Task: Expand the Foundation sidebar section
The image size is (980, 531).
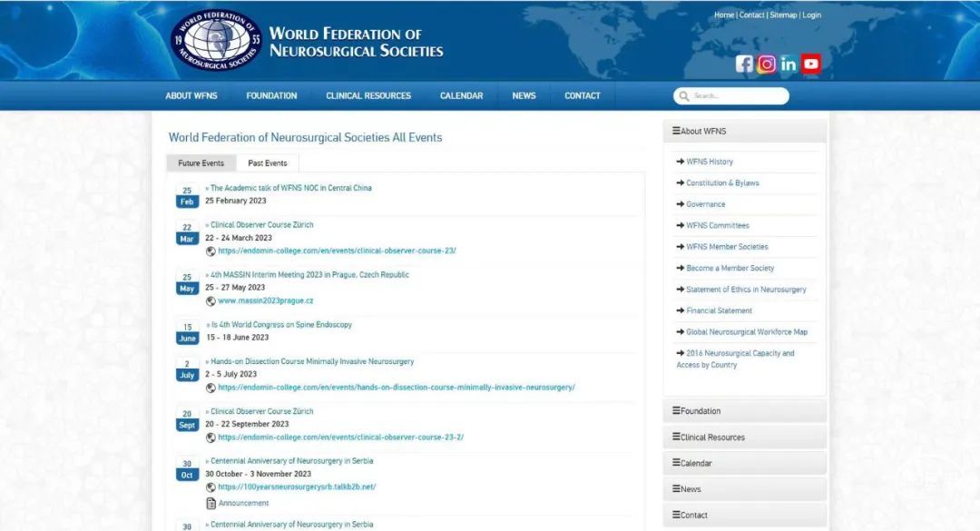Action: click(x=744, y=411)
